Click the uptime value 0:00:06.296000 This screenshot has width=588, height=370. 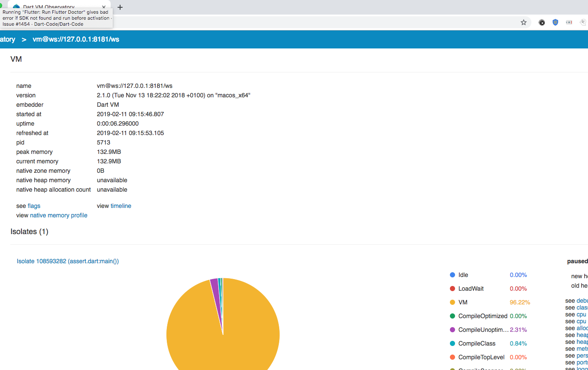coord(118,123)
